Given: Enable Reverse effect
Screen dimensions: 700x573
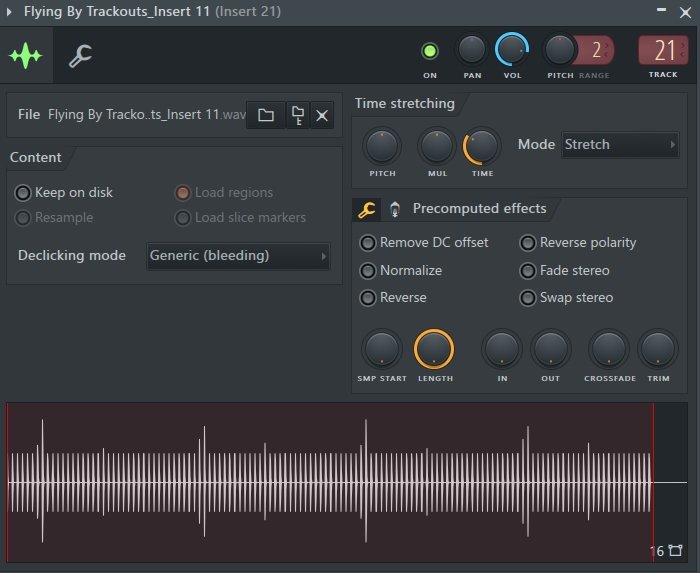Looking at the screenshot, I should 393,298.
